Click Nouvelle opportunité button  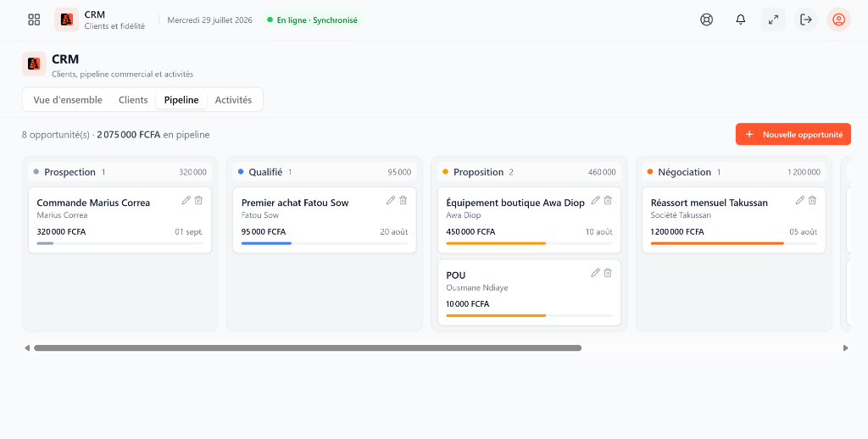pos(793,135)
